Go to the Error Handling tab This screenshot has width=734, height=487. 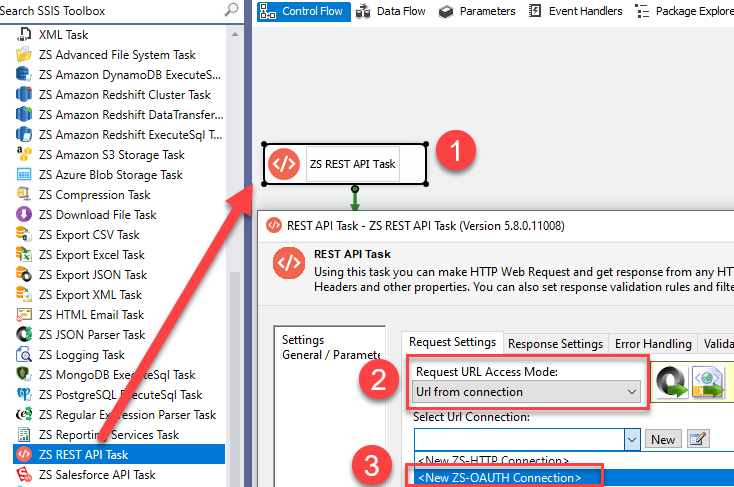tap(653, 344)
